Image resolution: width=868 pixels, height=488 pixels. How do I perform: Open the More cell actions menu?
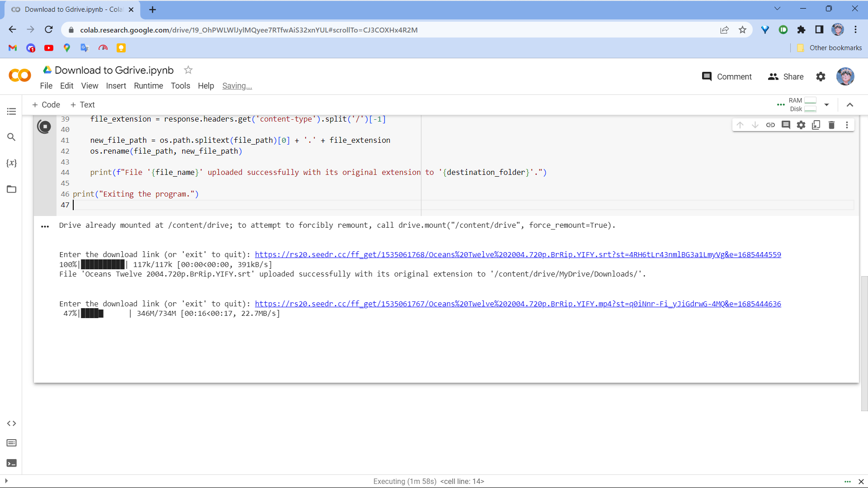pyautogui.click(x=847, y=125)
